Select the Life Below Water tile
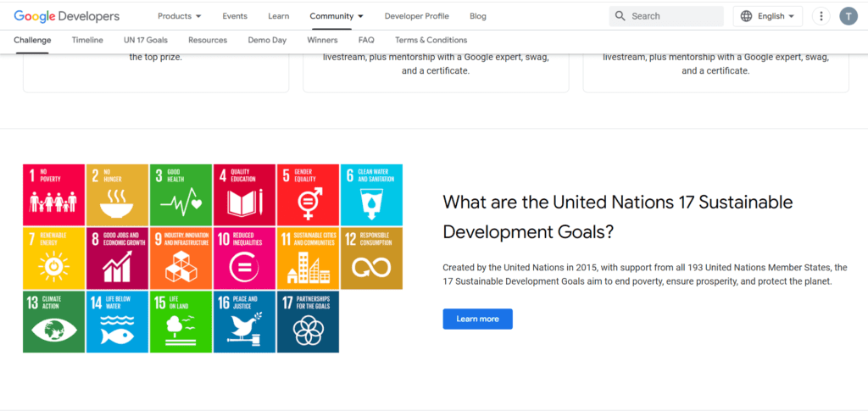Viewport: 868px width, 411px height. (x=117, y=322)
